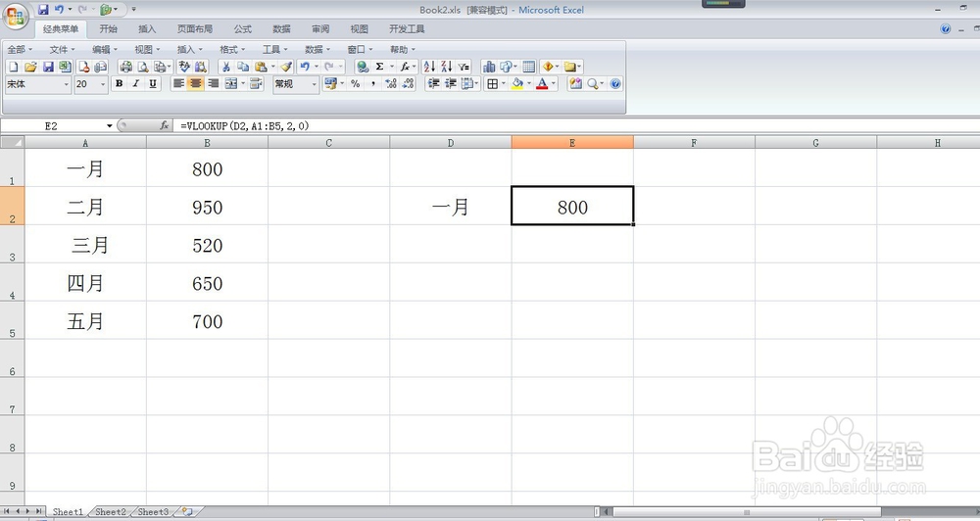Image resolution: width=980 pixels, height=521 pixels.
Task: Switch to 公式 ribbon tab
Action: point(242,28)
